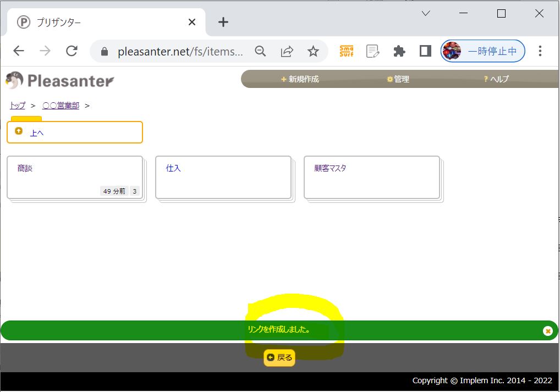The image size is (560, 392).
Task: Click the profile avatar 一時停止中 button
Action: (483, 51)
